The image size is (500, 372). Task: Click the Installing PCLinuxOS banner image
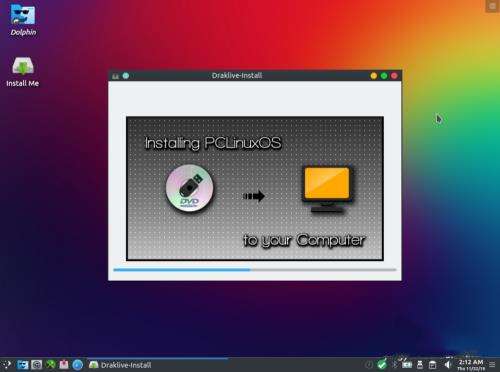coord(255,188)
